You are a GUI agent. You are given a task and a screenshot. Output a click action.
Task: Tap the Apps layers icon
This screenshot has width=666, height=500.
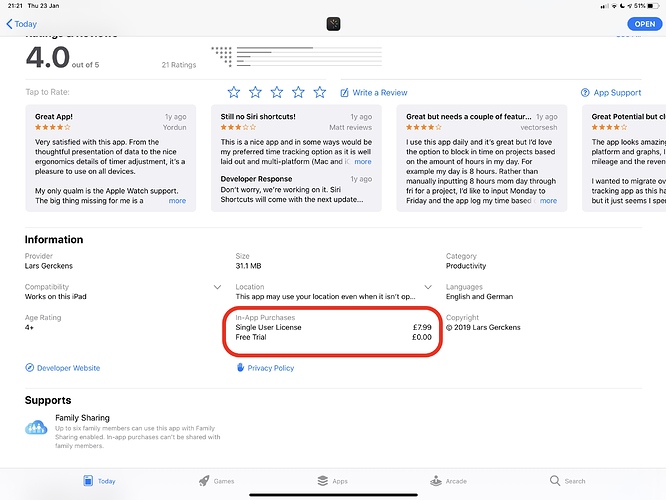coord(322,481)
